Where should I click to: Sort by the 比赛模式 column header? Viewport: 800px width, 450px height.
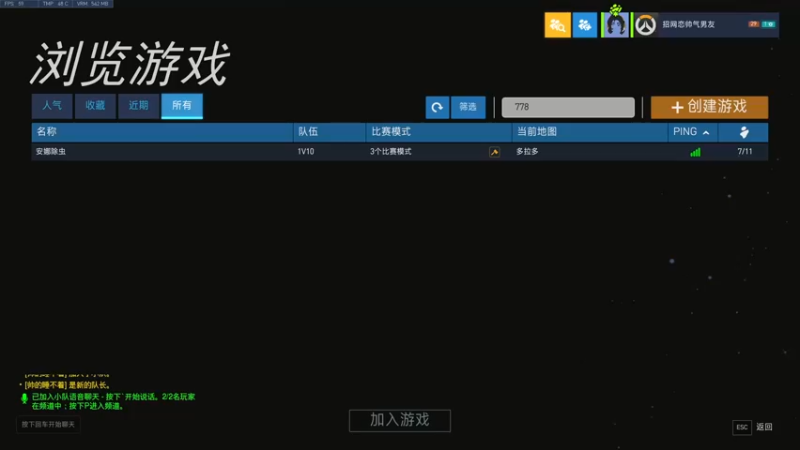(439, 132)
